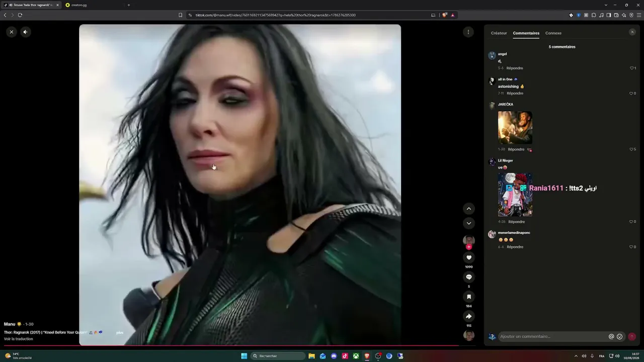The image size is (644, 362).
Task: Open menerlamedinaponc's profile avatar
Action: tap(492, 234)
